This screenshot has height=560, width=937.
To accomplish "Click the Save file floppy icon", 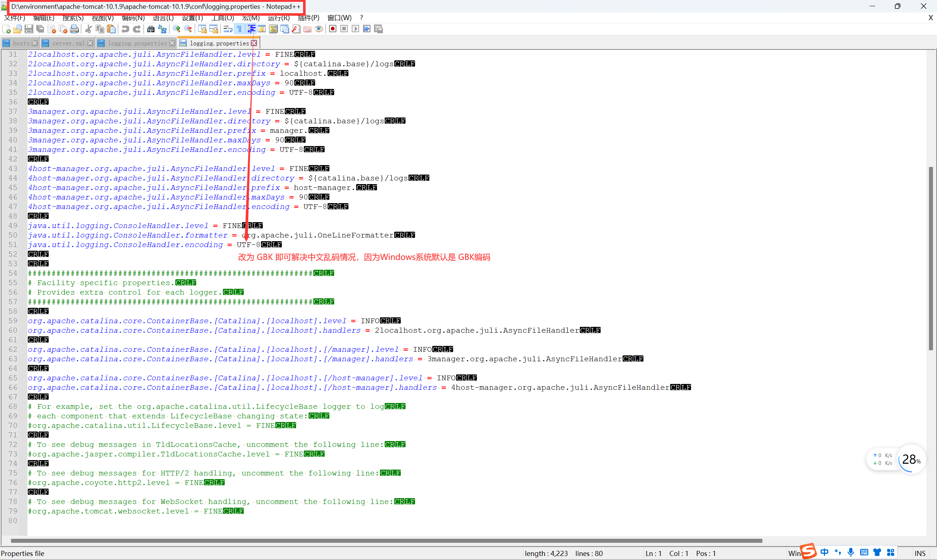I will click(29, 29).
